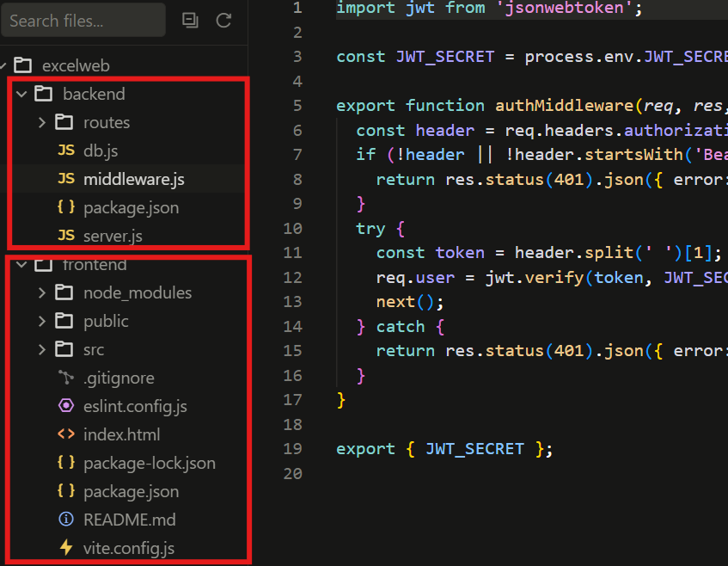Click 'jsonwebtoken' string on line 1
This screenshot has width=728, height=566.
(565, 8)
